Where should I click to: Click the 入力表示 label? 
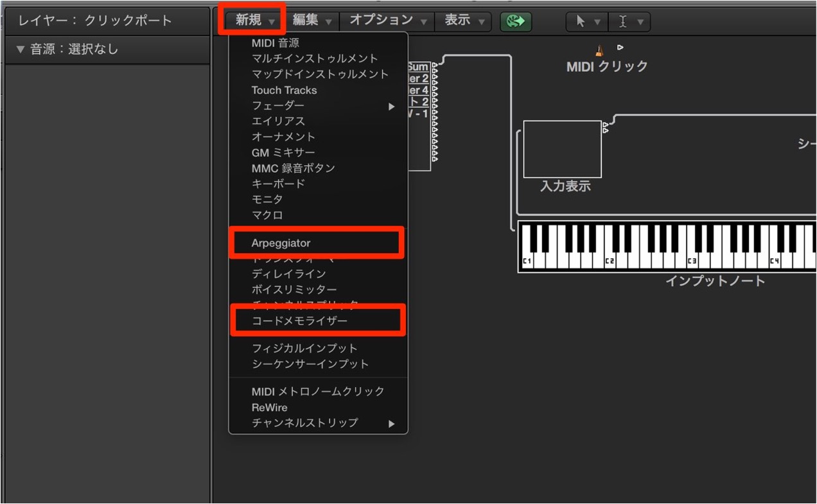[x=565, y=187]
